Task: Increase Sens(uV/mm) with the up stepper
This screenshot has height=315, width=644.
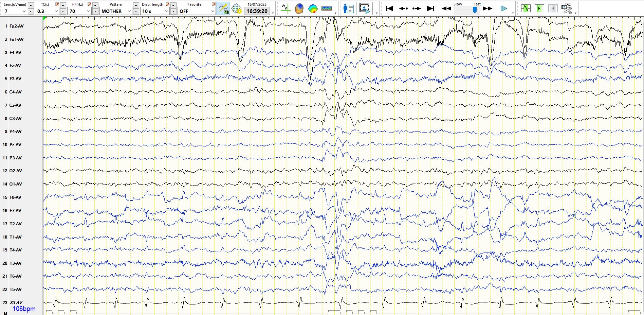Action: coord(31,5)
